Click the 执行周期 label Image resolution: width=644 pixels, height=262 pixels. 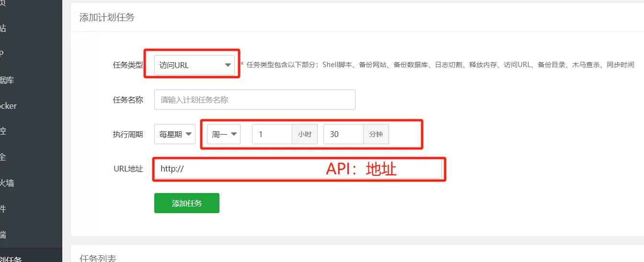[x=128, y=134]
